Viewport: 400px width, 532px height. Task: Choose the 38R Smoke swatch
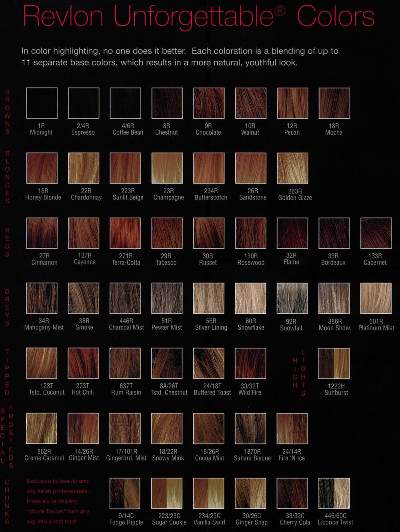(84, 298)
